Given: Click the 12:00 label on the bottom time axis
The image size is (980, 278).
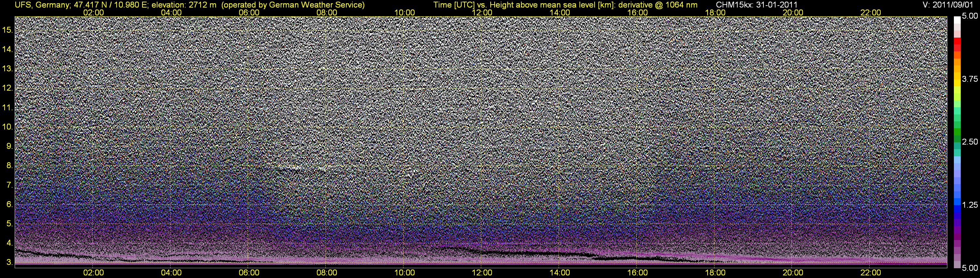Looking at the screenshot, I should [x=482, y=273].
